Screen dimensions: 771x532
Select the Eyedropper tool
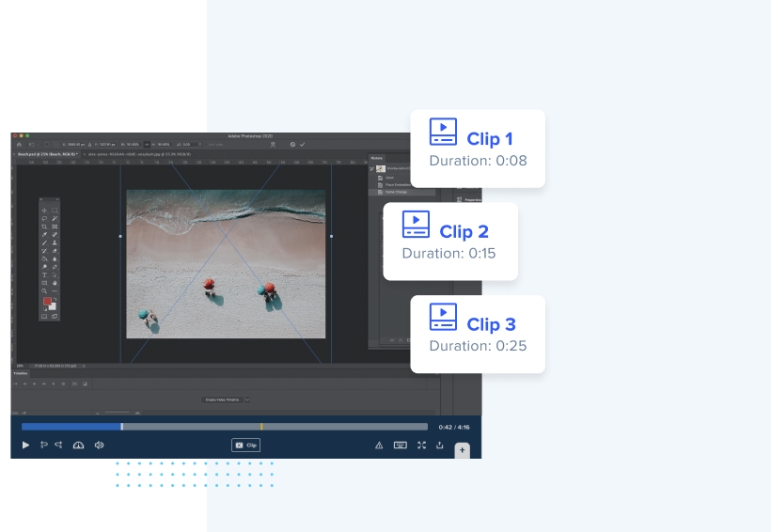click(44, 235)
